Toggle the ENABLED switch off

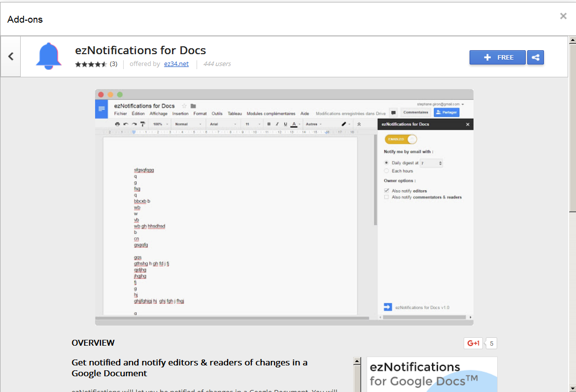pos(401,139)
